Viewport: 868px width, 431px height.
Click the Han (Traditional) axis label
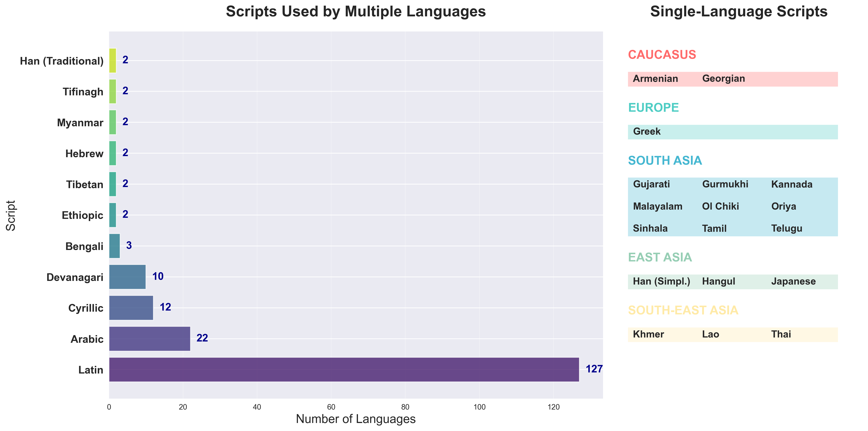click(x=62, y=61)
